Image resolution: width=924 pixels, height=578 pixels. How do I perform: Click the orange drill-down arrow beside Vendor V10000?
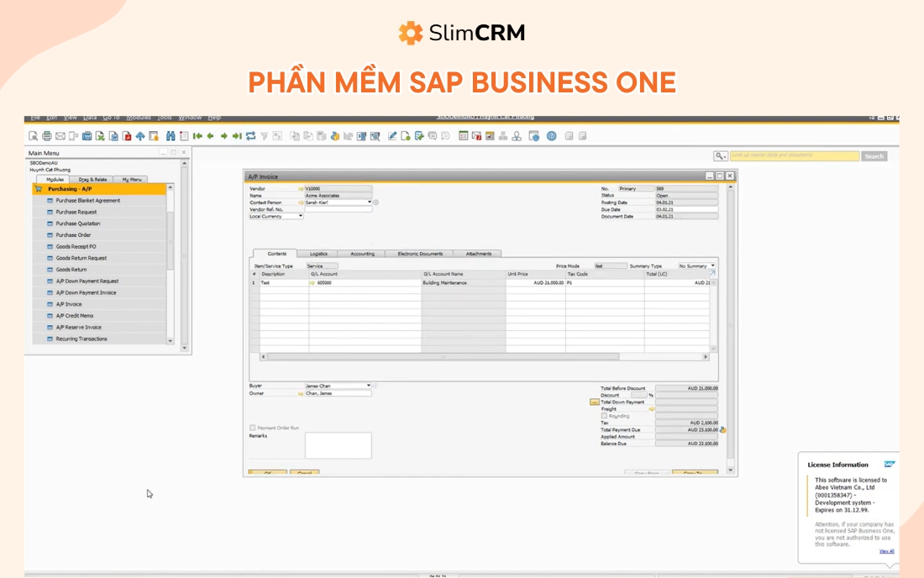coord(302,190)
